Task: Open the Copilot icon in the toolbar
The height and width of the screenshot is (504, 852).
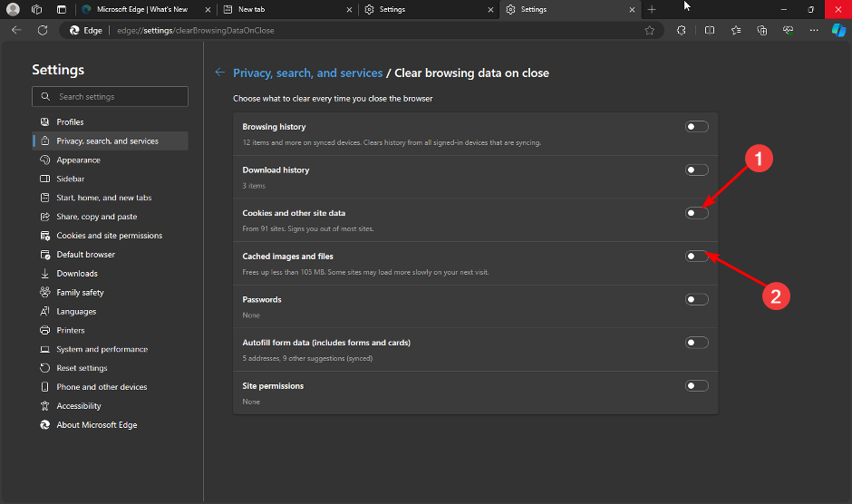Action: coord(838,31)
